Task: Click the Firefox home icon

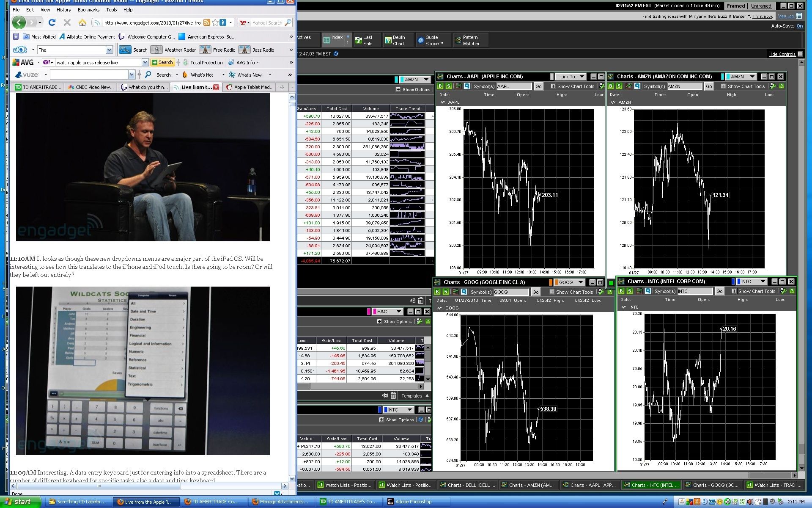Action: 82,22
